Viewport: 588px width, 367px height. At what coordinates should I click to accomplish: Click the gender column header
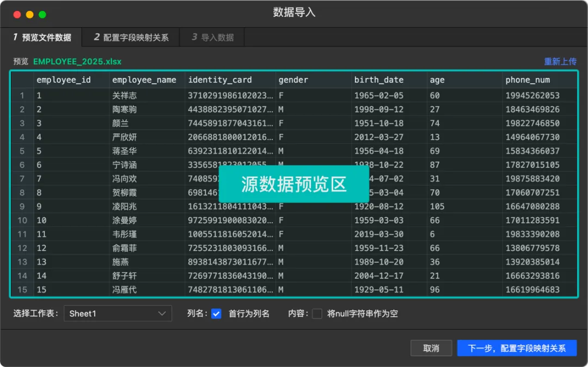292,79
